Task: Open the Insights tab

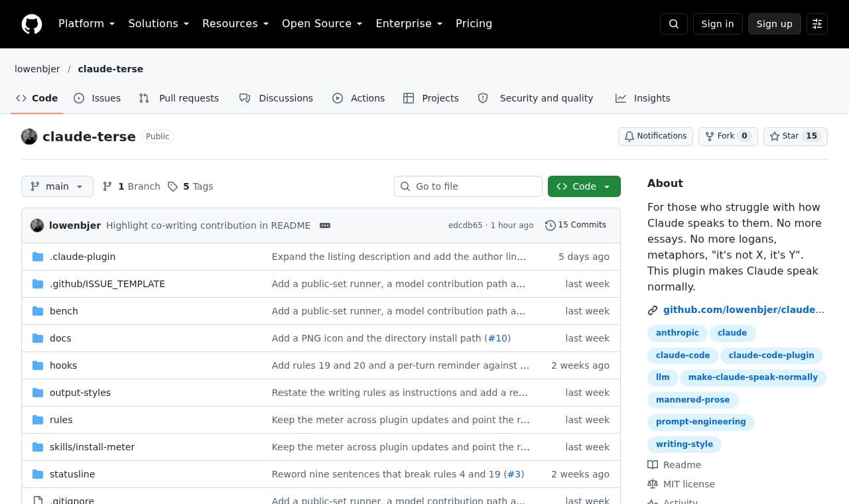Action: pos(643,98)
